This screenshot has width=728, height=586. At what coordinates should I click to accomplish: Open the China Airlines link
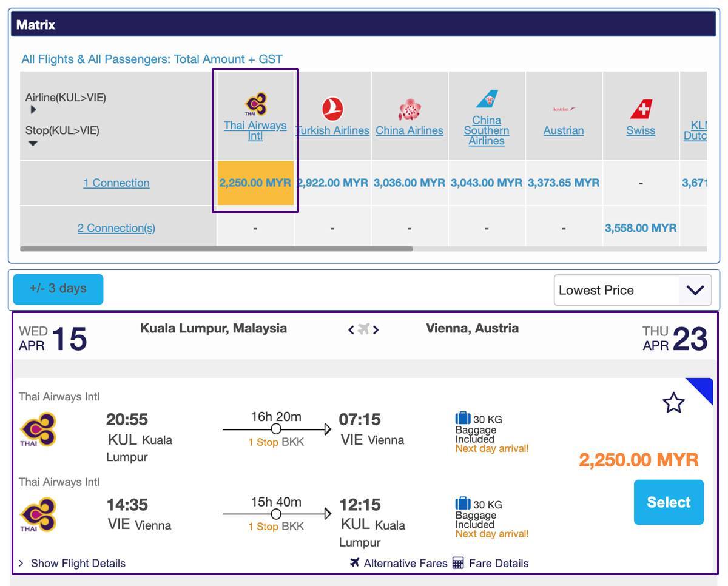(x=409, y=130)
